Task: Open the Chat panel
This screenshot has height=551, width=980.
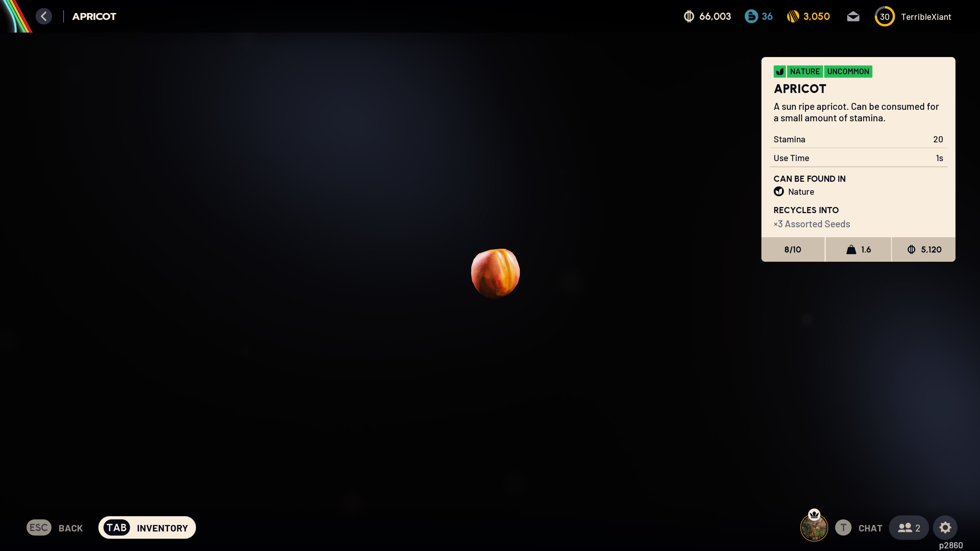Action: pos(870,528)
